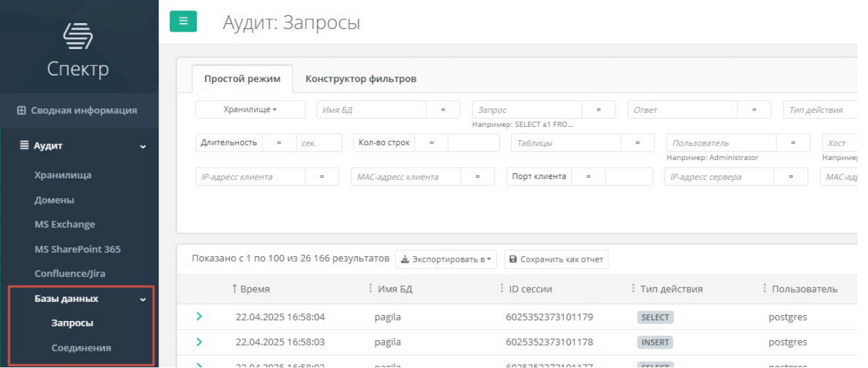
Task: Click column options dots next to Пользователь
Action: 765,289
